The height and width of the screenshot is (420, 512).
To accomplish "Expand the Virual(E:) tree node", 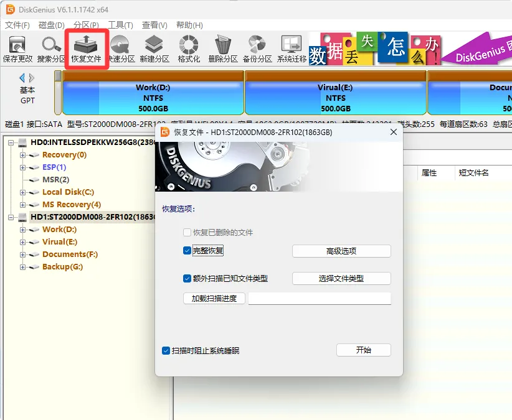I will coord(22,242).
